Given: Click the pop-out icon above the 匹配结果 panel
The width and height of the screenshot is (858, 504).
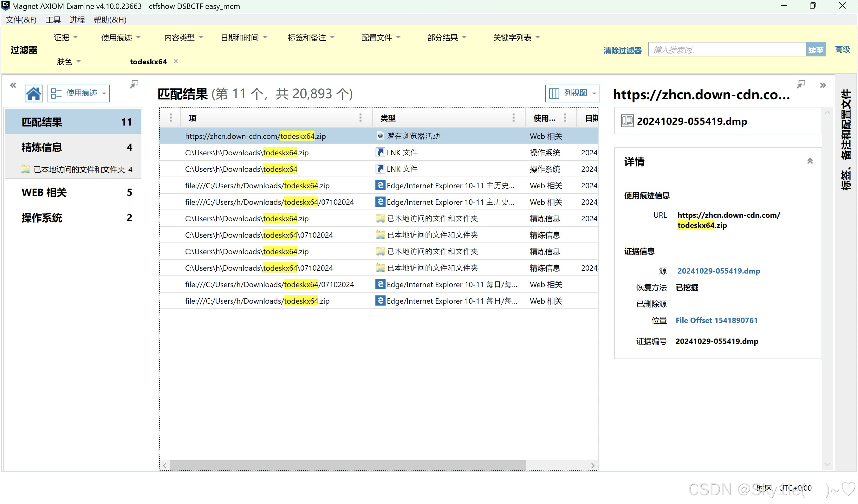Looking at the screenshot, I should [x=133, y=84].
